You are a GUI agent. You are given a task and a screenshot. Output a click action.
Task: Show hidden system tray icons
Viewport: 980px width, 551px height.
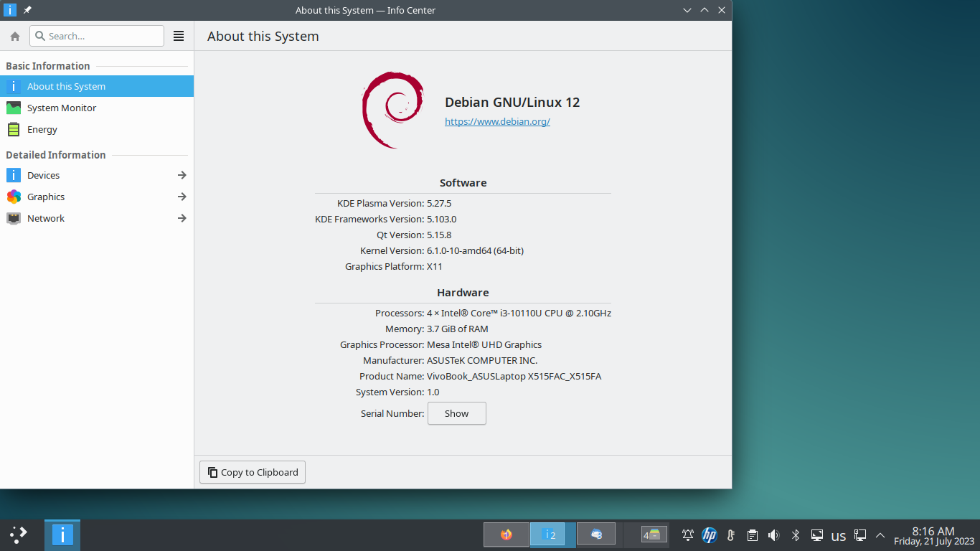click(x=880, y=535)
